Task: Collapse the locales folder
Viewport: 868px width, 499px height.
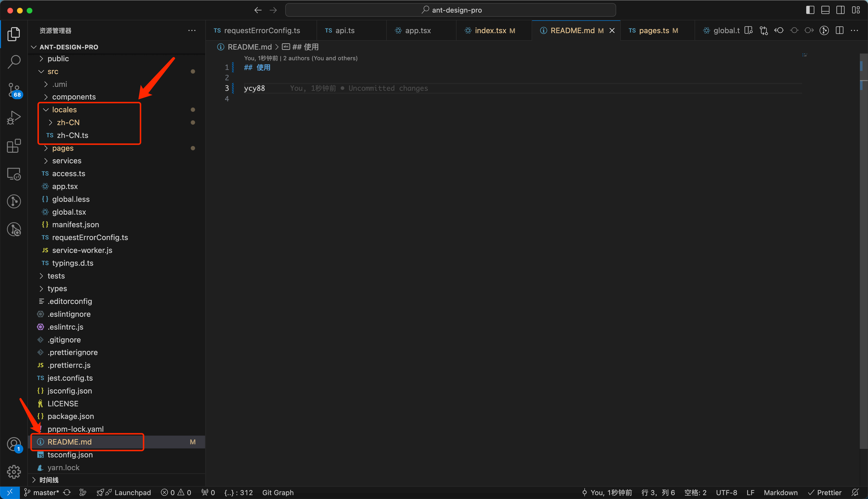Action: [64, 110]
